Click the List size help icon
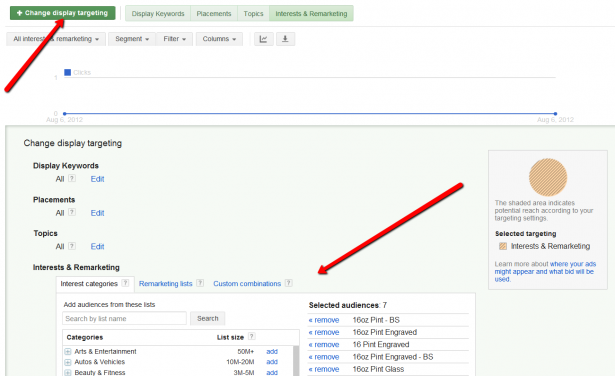The image size is (615, 376). click(252, 336)
